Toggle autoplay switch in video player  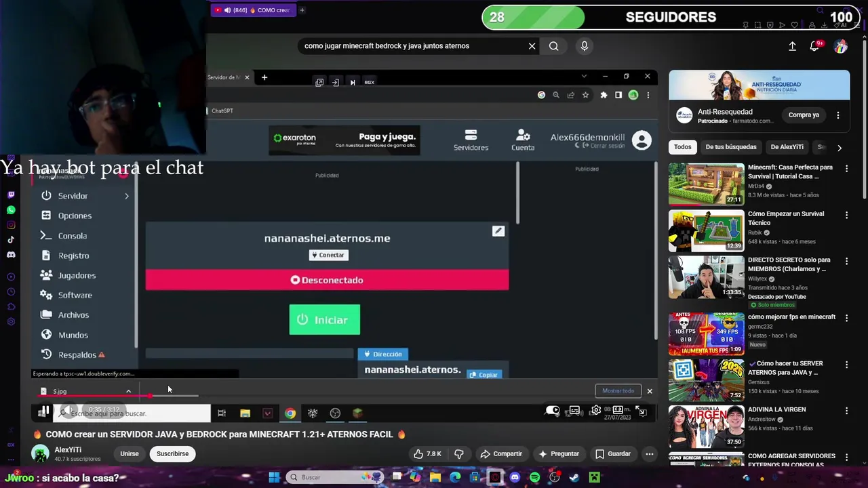[x=553, y=411]
